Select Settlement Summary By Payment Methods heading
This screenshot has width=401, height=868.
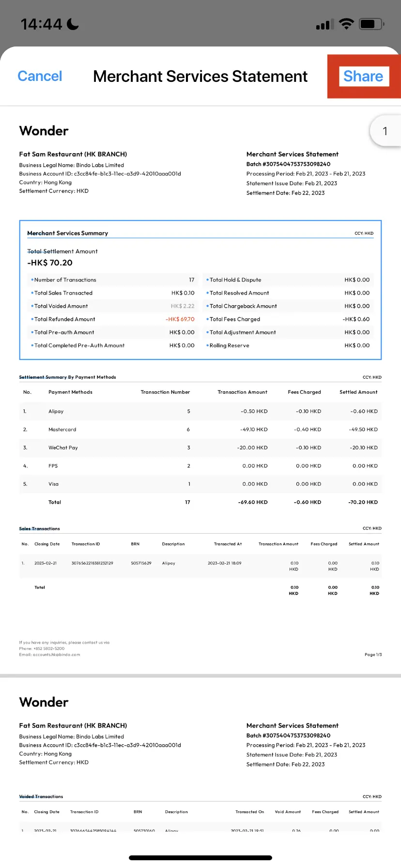coord(67,377)
